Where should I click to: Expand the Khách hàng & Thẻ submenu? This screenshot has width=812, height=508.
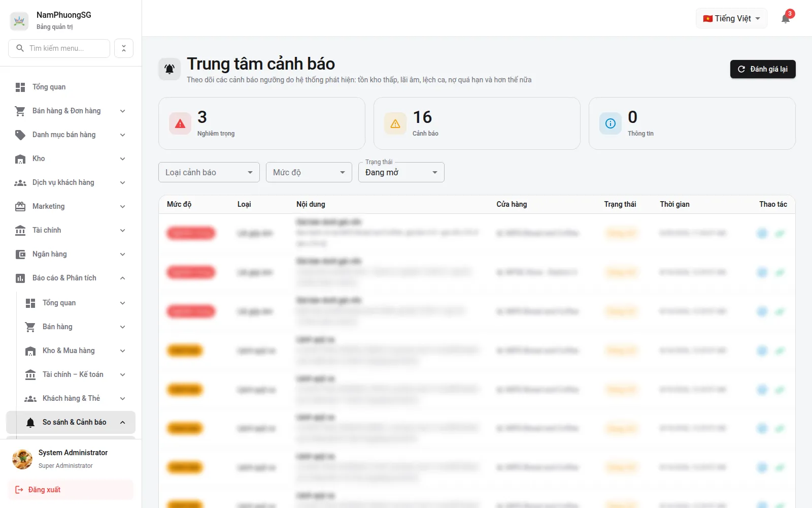[123, 399]
